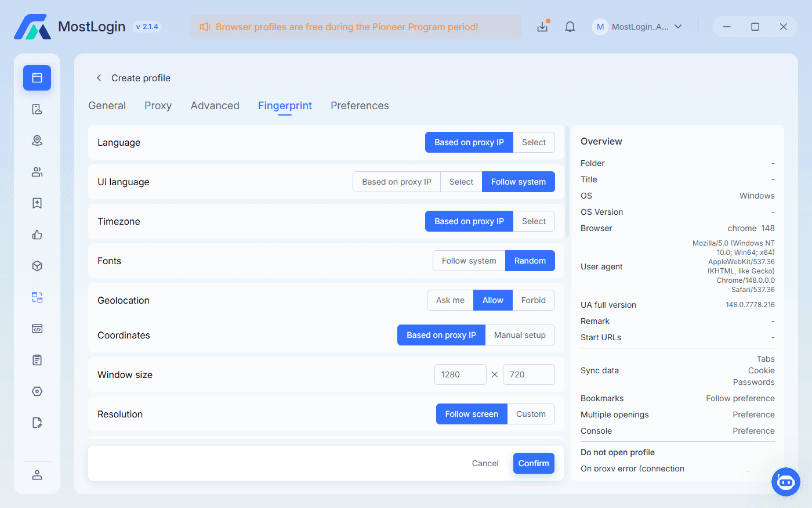Open the chatbot assistant bubble
Screen dimensions: 812x508
point(786,482)
